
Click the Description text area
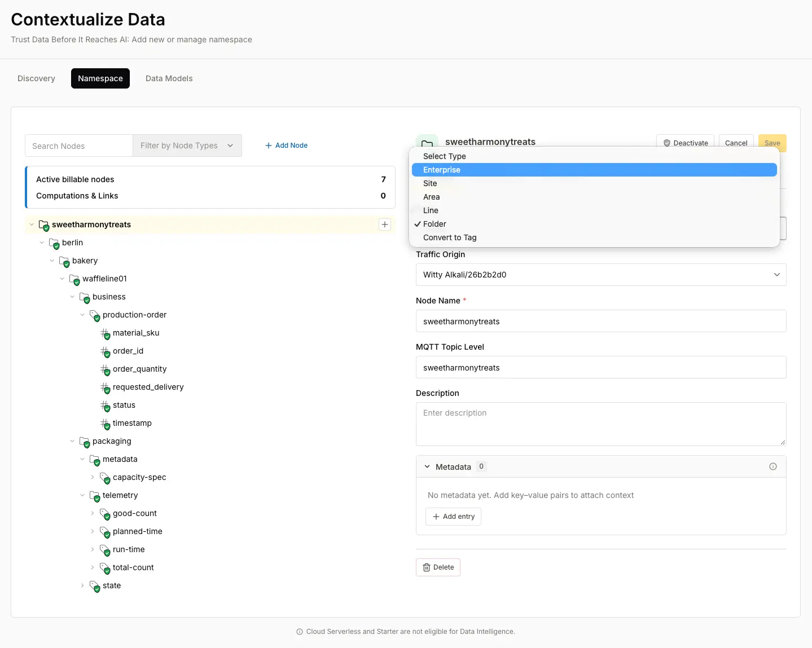(601, 424)
